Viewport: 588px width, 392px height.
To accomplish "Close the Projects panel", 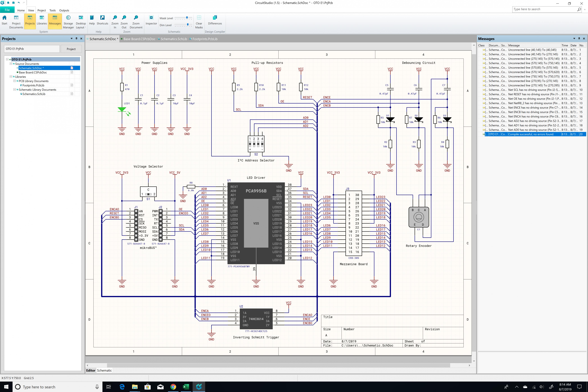I will (x=81, y=39).
